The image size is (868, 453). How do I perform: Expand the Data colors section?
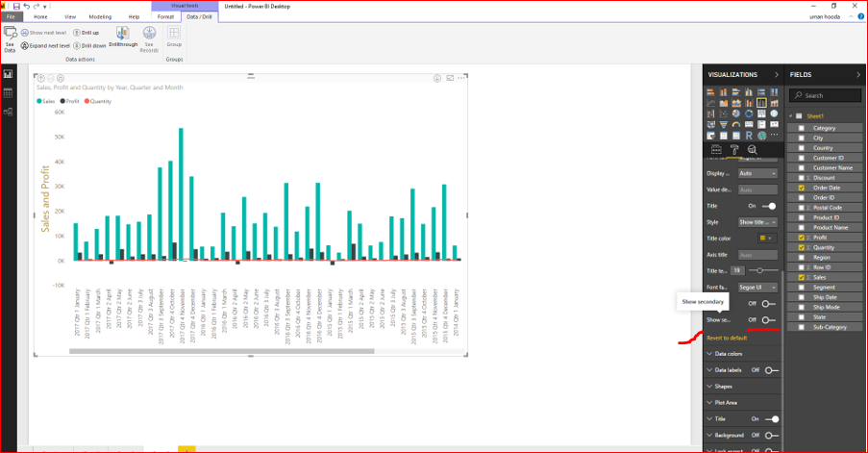coord(725,353)
